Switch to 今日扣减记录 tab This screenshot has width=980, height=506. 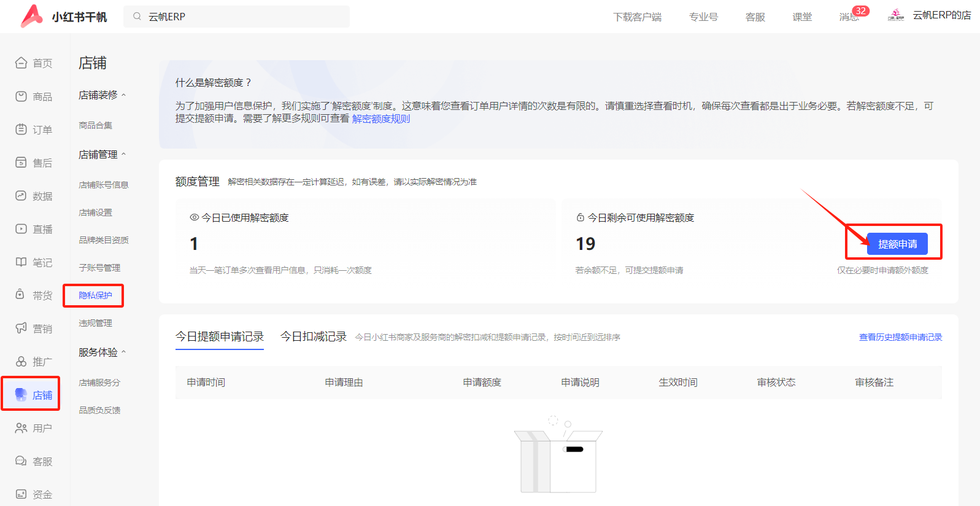click(x=313, y=337)
